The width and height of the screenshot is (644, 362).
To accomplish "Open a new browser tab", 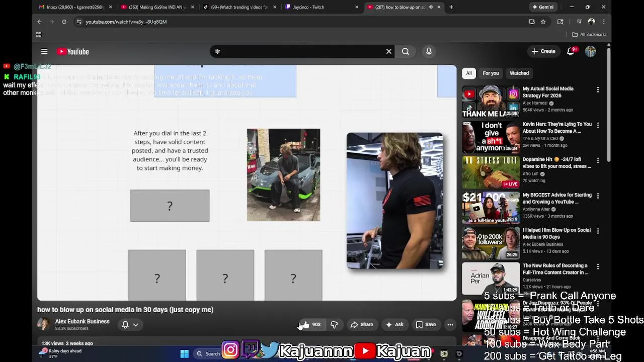I will pos(451,7).
